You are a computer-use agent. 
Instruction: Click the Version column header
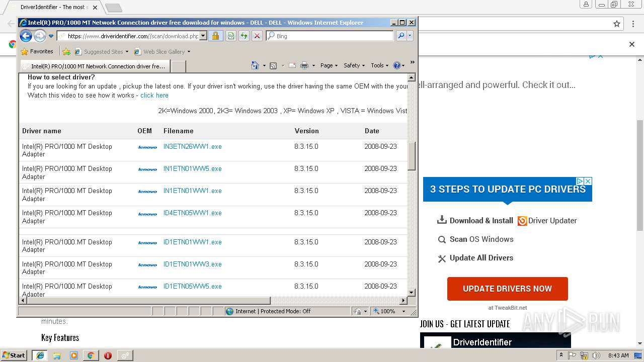click(306, 131)
